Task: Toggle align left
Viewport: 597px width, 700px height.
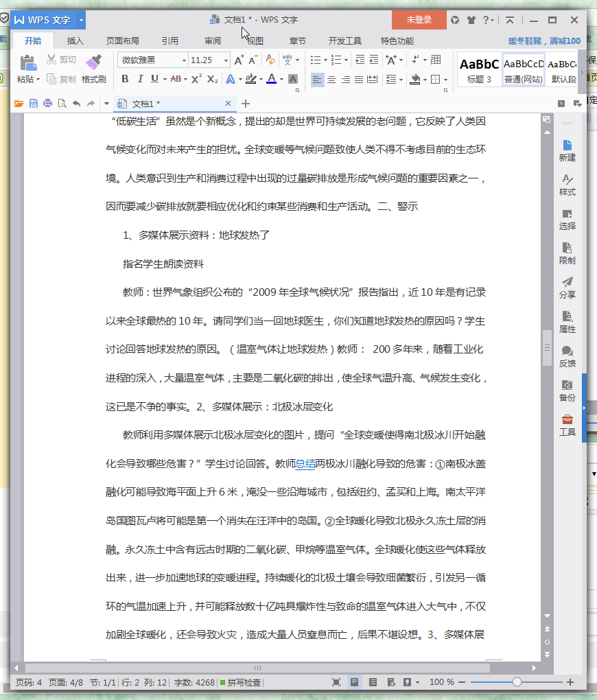Action: click(x=317, y=80)
